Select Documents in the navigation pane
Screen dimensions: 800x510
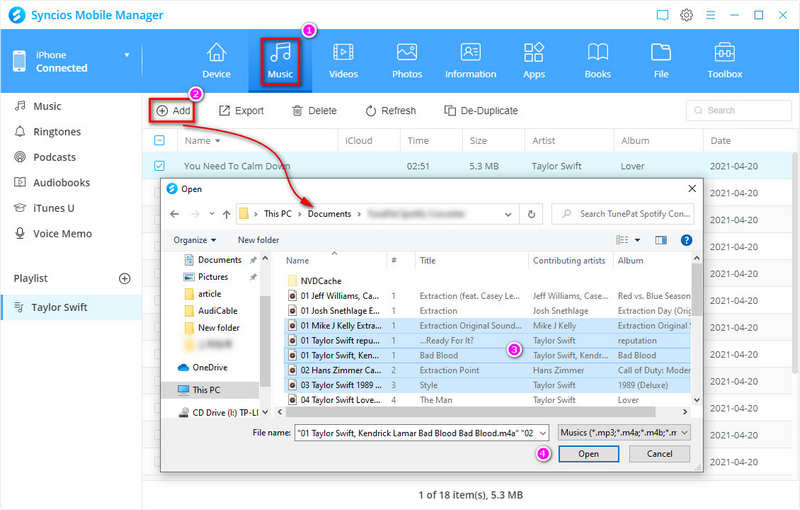click(x=219, y=260)
